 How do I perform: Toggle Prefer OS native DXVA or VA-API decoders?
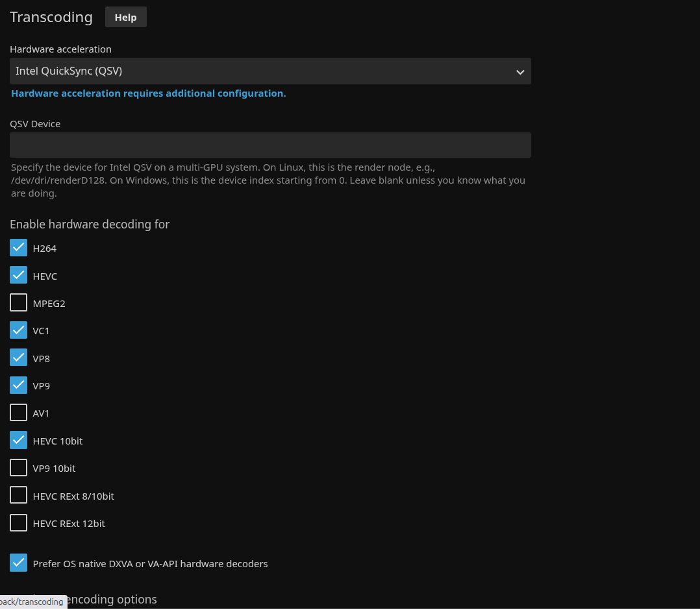[x=19, y=563]
